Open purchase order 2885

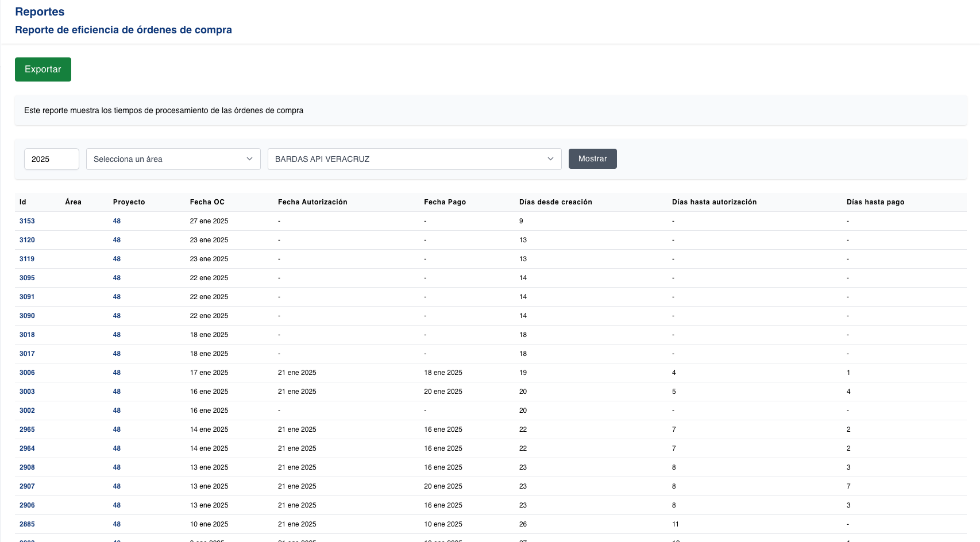click(27, 524)
